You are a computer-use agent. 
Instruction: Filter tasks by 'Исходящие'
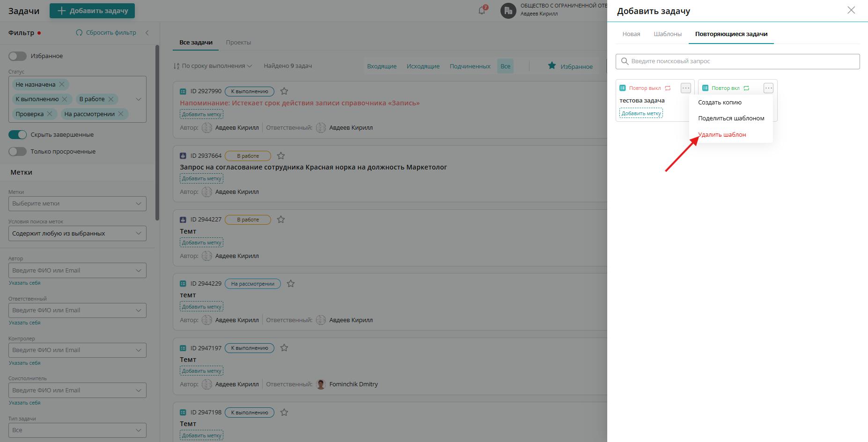click(x=423, y=66)
